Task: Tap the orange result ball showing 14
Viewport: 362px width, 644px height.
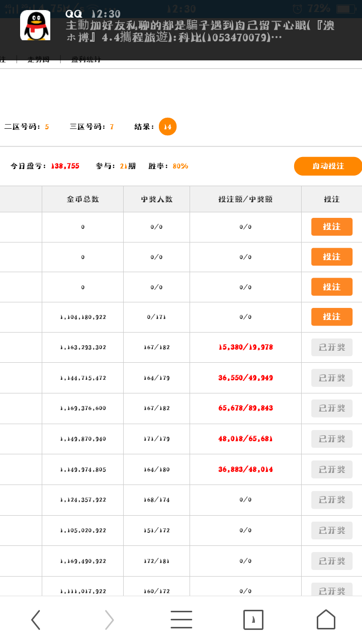Action: click(x=167, y=126)
